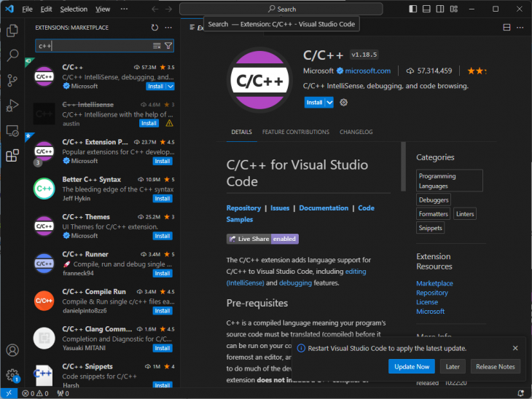Expand Install dropdown for C/C++ in list
Image resolution: width=532 pixels, height=399 pixels.
pyautogui.click(x=171, y=86)
